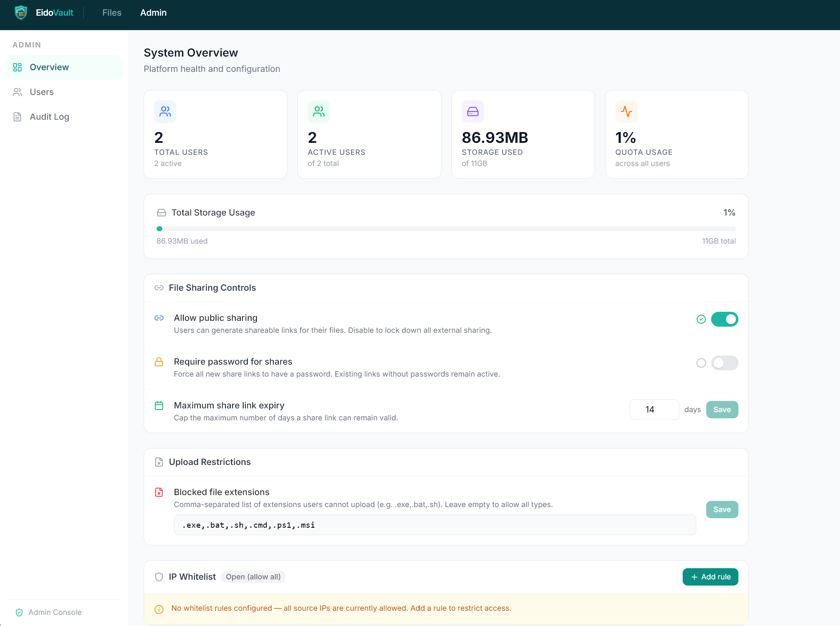Click the 'Platform health and configuration' subtitle

coord(212,69)
